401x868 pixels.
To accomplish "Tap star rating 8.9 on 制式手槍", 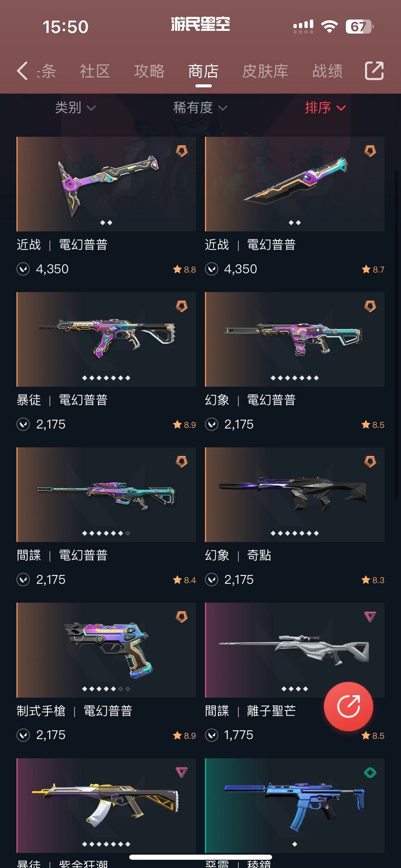I will [x=185, y=735].
